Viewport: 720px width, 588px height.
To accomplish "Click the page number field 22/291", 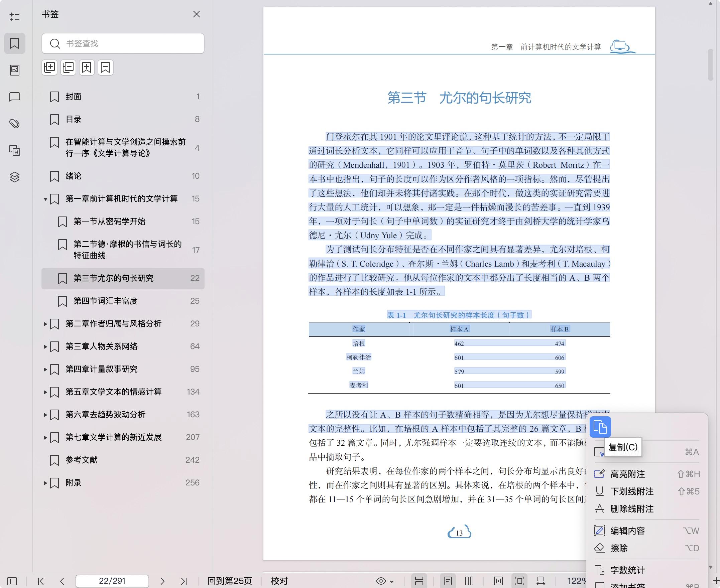I will [112, 581].
